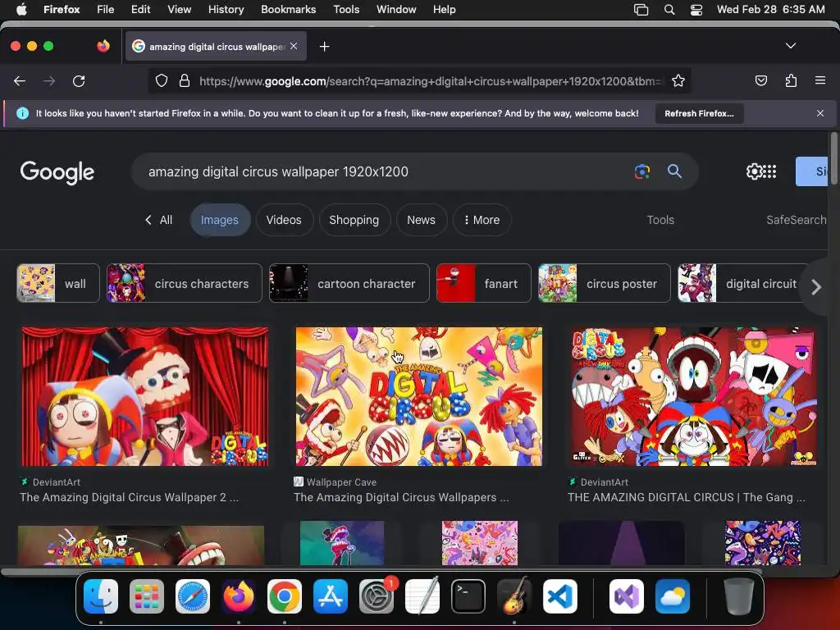Go back to All results

pyautogui.click(x=158, y=220)
